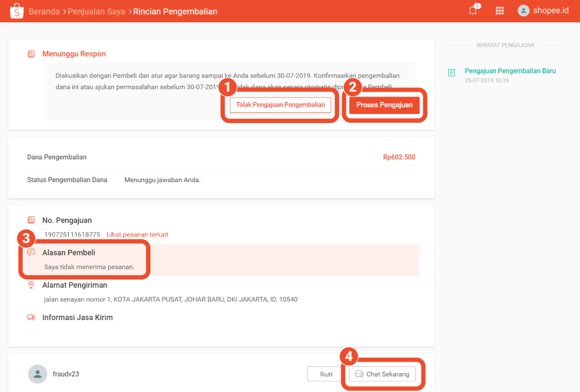Follow the buyer with Ikuti button
This screenshot has height=392, width=580.
326,374
